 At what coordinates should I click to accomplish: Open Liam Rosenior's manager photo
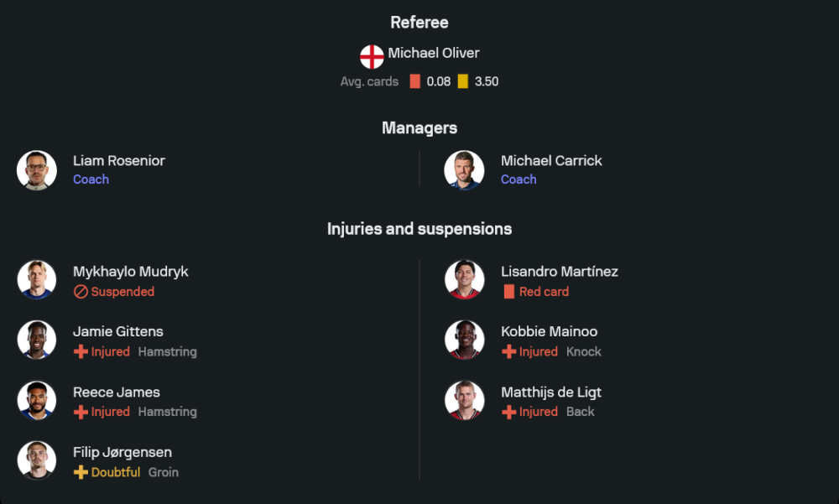tap(37, 170)
